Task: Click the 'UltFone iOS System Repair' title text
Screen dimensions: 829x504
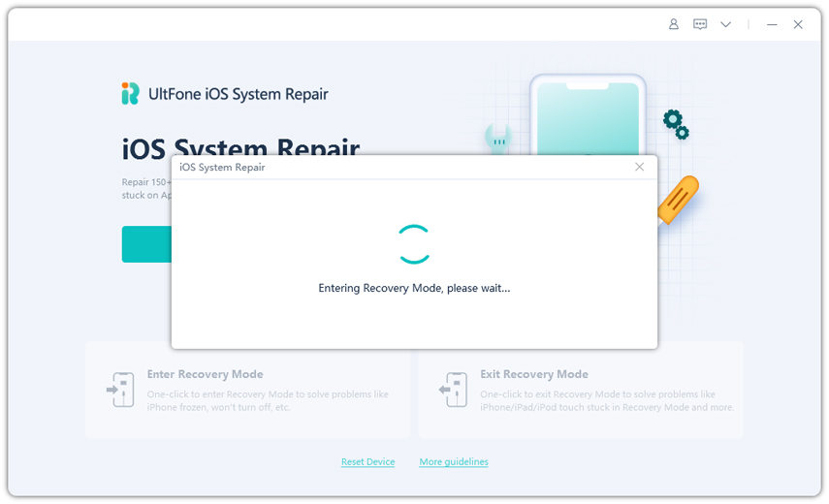Action: point(238,94)
